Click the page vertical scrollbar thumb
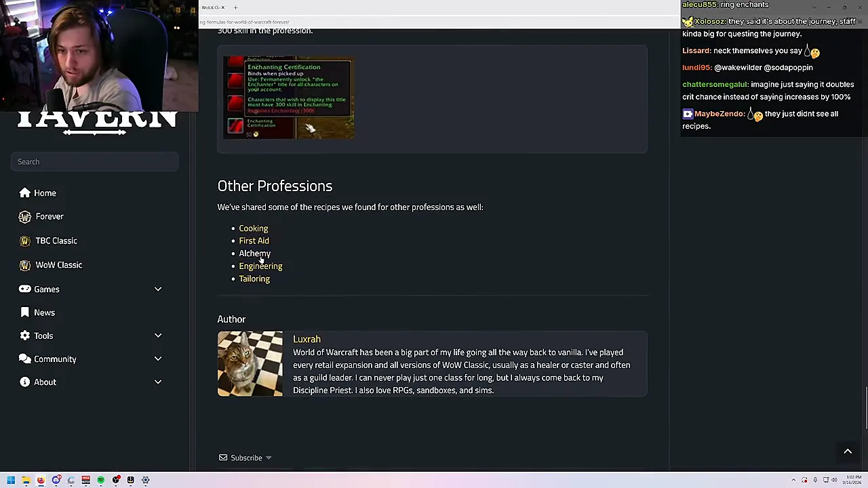 tap(865, 407)
